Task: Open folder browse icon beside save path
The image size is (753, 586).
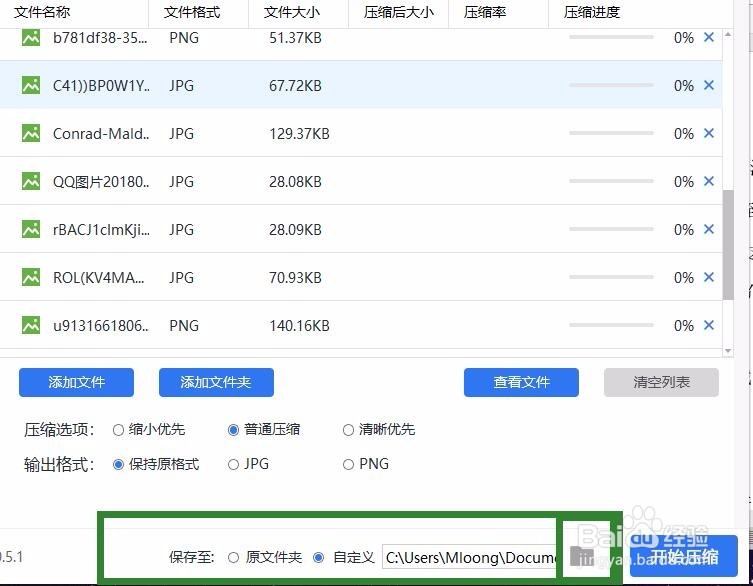Action: pos(582,557)
